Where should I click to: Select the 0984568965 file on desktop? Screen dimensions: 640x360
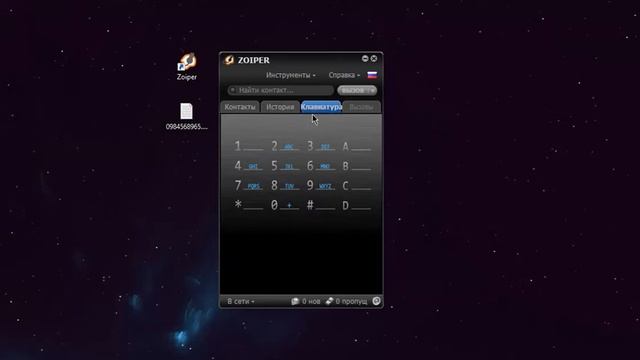(x=187, y=116)
